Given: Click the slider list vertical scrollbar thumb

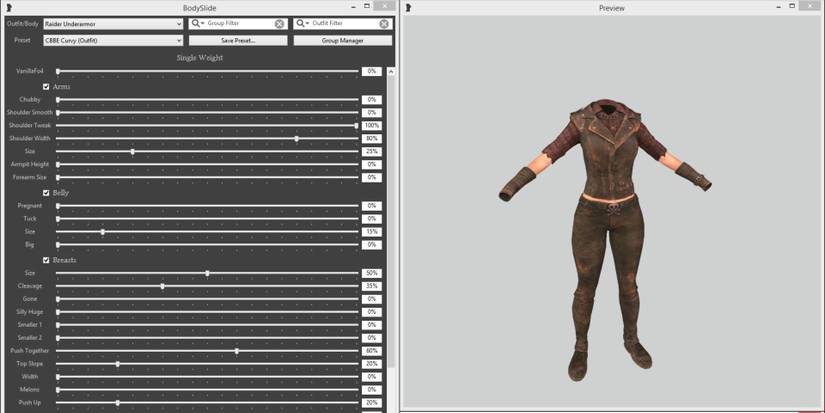Looking at the screenshot, I should [390, 221].
